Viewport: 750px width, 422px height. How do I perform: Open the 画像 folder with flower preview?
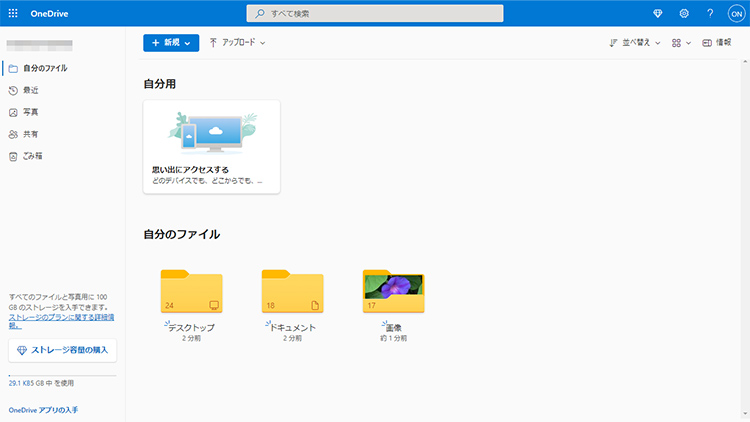tap(393, 292)
